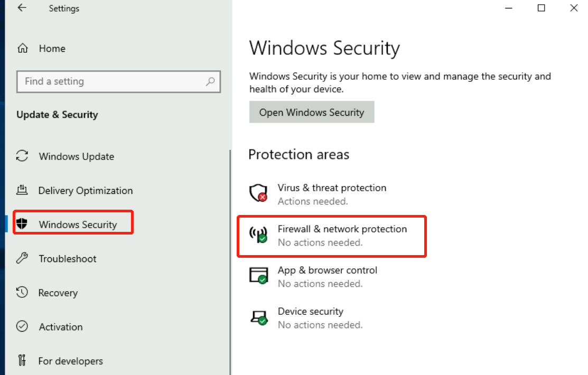Open Windows Security button
The image size is (588, 375).
(312, 112)
